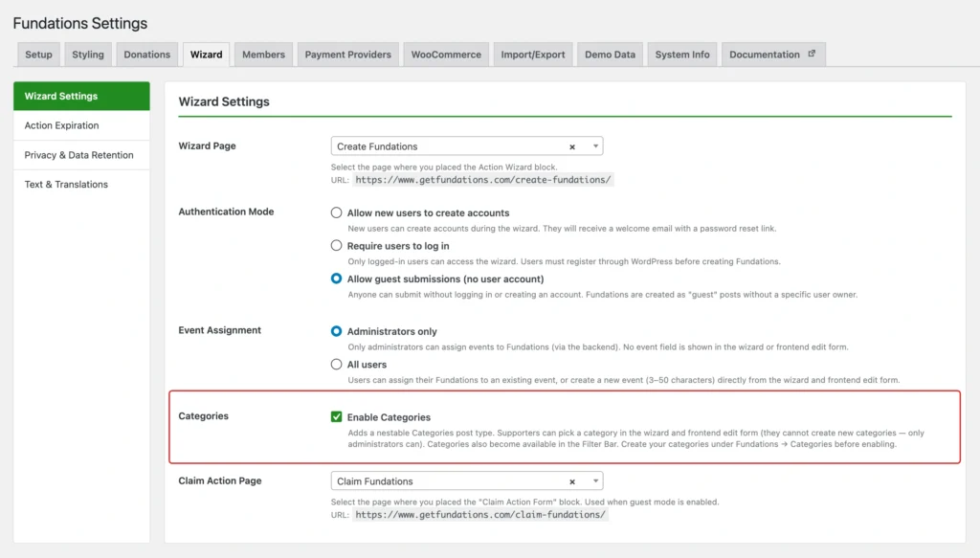Image resolution: width=980 pixels, height=558 pixels.
Task: Open the Demo Data tab
Action: (x=610, y=55)
